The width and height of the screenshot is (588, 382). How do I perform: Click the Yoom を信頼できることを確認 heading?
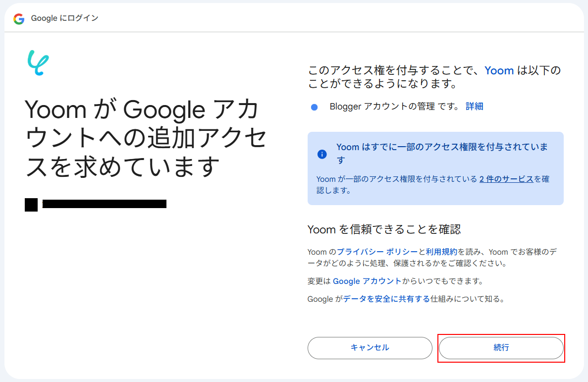[384, 229]
